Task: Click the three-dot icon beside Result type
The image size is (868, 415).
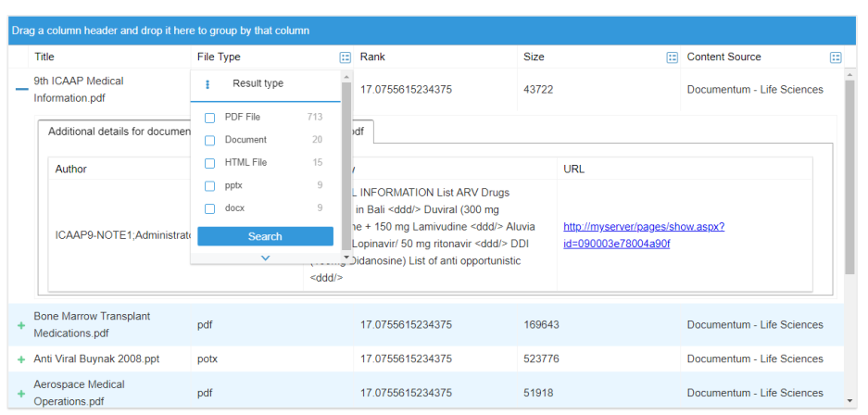Action: click(x=208, y=84)
